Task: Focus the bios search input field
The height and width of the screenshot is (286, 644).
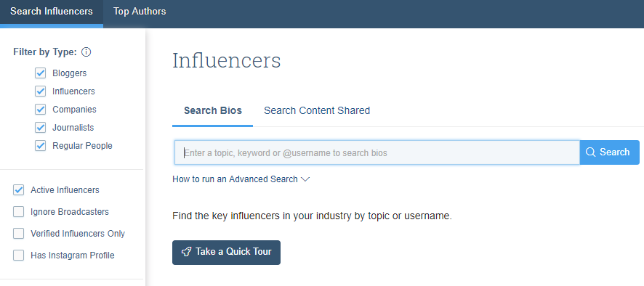Action: click(x=377, y=152)
